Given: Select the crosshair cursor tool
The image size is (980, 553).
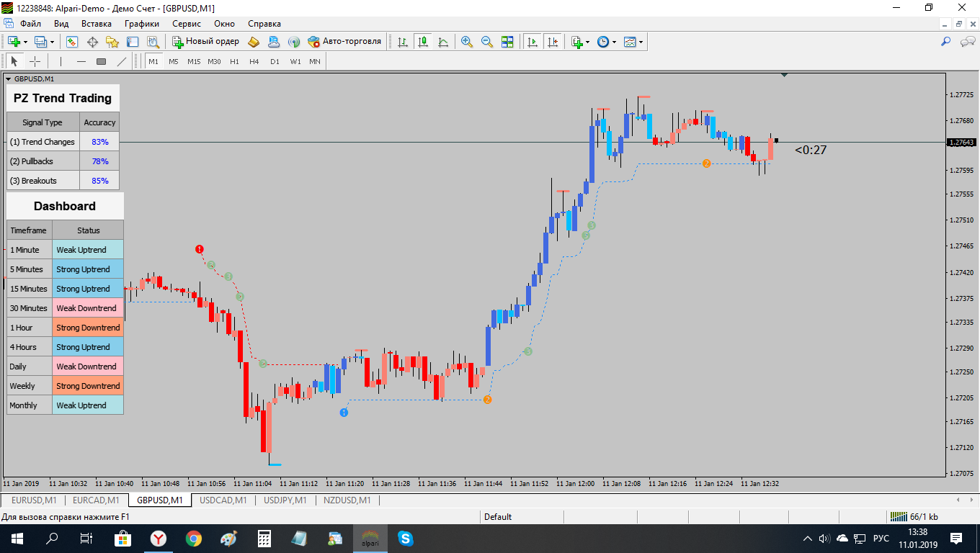Looking at the screenshot, I should pos(35,61).
